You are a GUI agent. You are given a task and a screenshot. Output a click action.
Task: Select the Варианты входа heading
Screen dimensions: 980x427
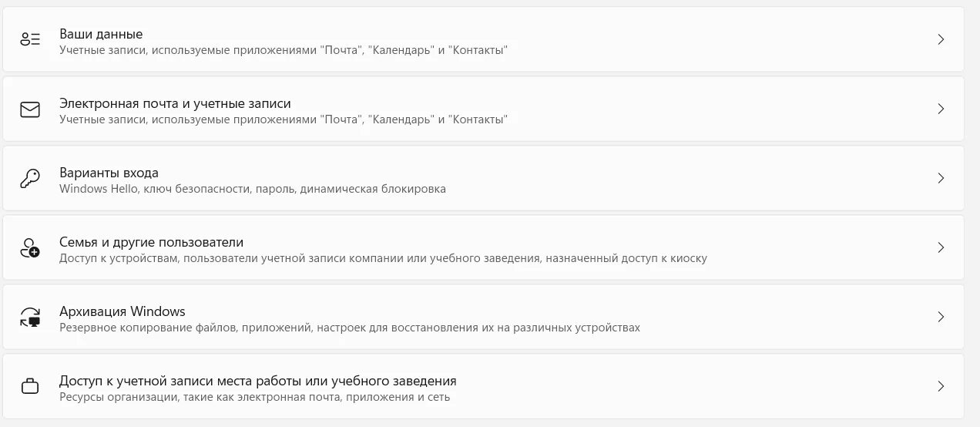point(109,173)
